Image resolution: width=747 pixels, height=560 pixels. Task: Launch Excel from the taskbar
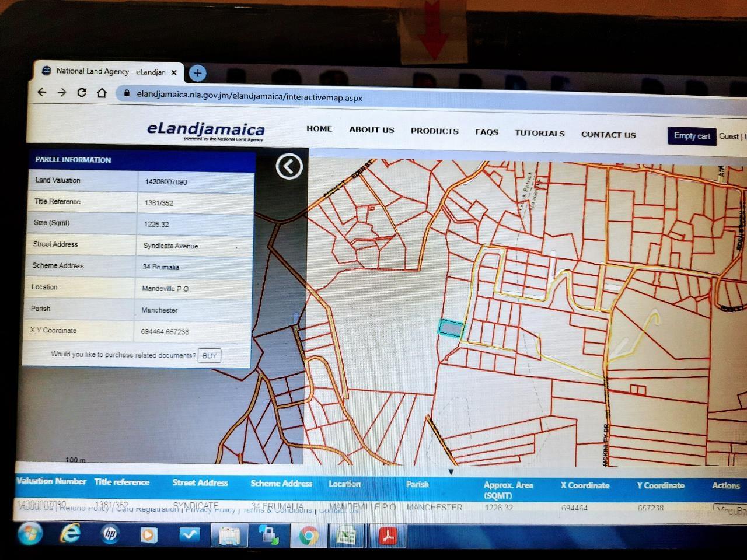348,535
